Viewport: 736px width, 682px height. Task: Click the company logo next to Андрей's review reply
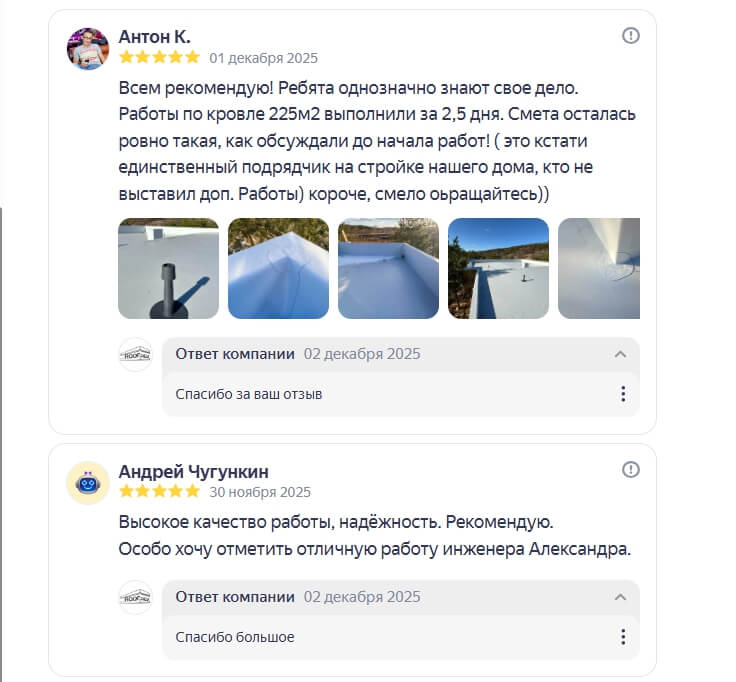[x=135, y=598]
